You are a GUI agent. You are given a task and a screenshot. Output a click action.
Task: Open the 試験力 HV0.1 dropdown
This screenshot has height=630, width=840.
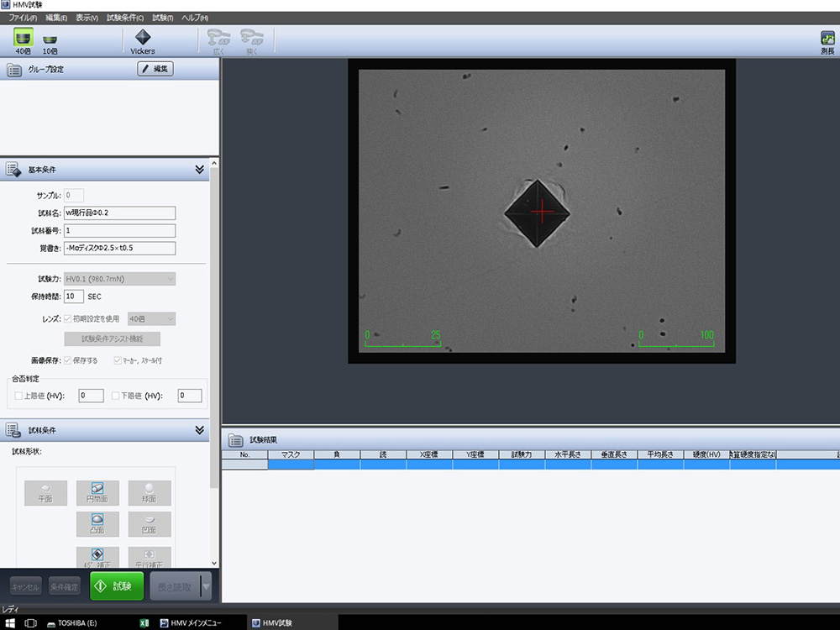point(119,278)
